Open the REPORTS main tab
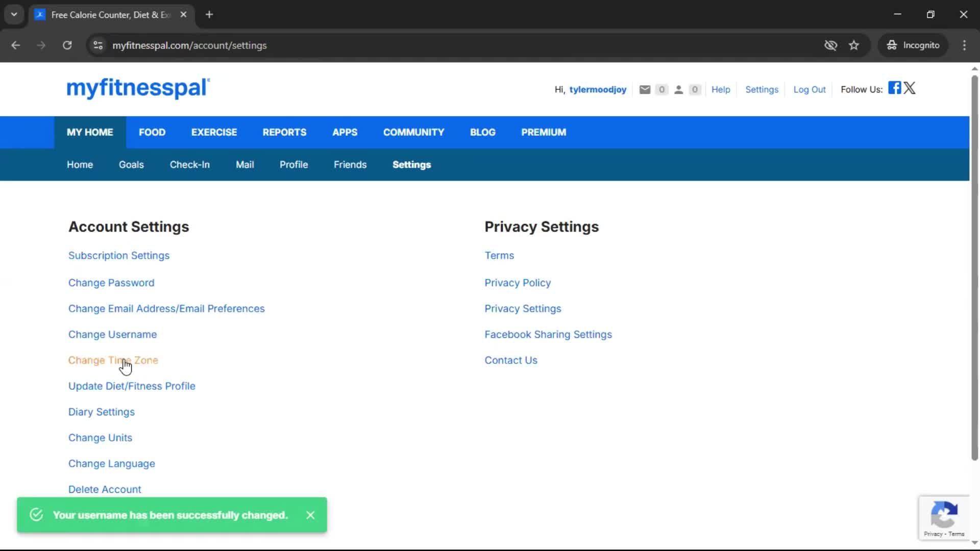This screenshot has width=980, height=551. click(x=284, y=132)
